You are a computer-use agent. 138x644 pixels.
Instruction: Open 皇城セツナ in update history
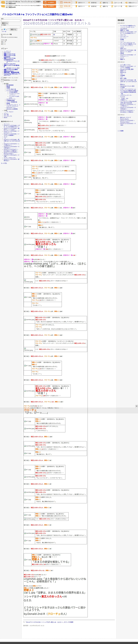pos(123,71)
